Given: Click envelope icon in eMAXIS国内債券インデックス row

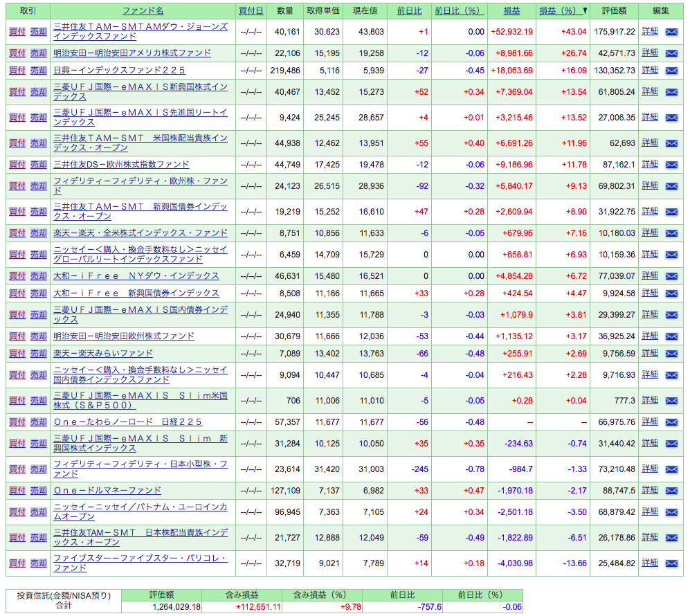Looking at the screenshot, I should coord(671,316).
